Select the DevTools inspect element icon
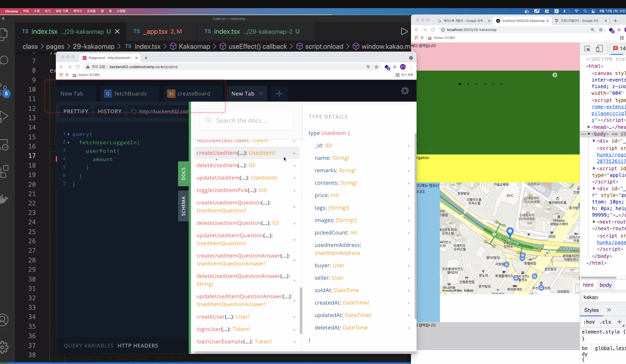 [587, 49]
